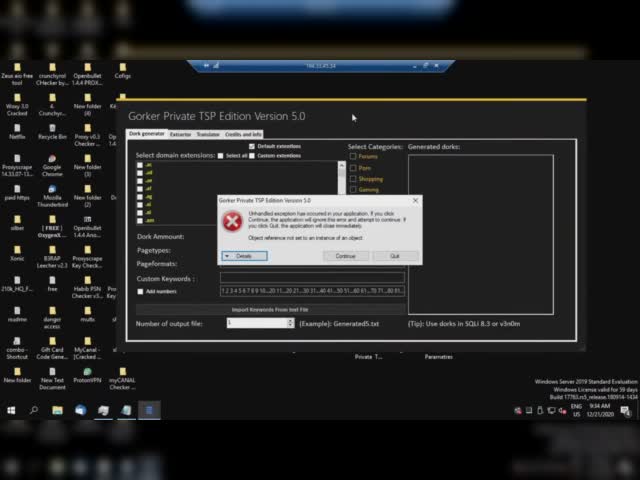Open the Woxy 3.0 Cracked folder
This screenshot has width=640, height=480.
pos(17,104)
